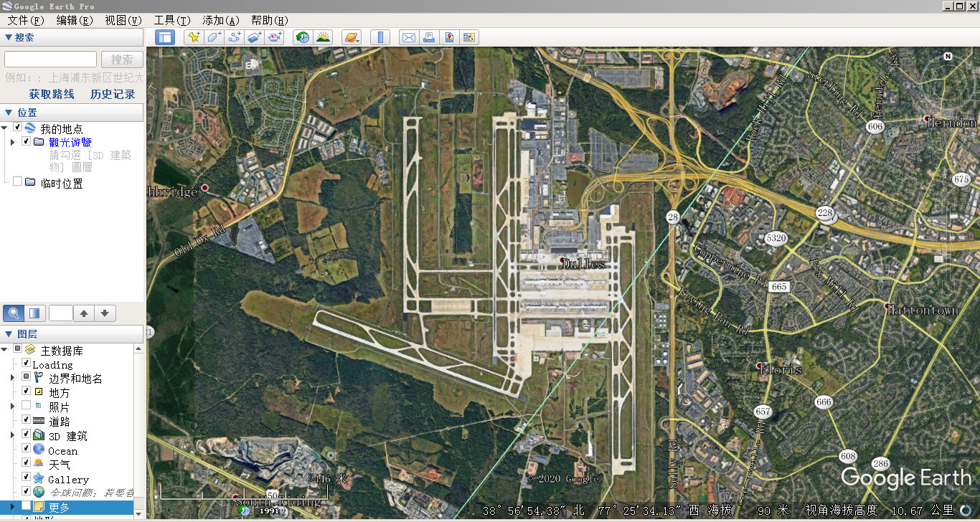
Task: Click the 搜索 search button
Action: coord(122,60)
